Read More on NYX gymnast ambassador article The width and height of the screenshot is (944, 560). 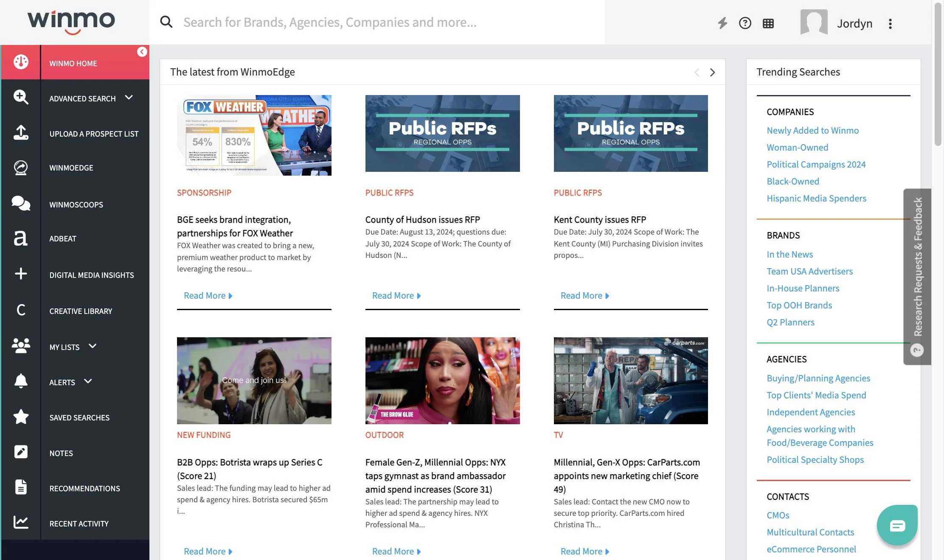[396, 552]
